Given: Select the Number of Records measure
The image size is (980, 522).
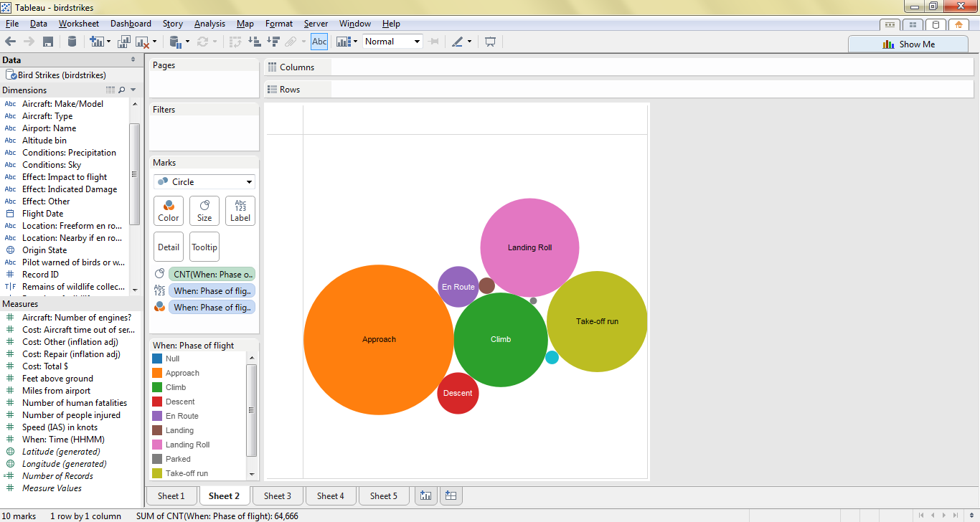Looking at the screenshot, I should tap(57, 476).
